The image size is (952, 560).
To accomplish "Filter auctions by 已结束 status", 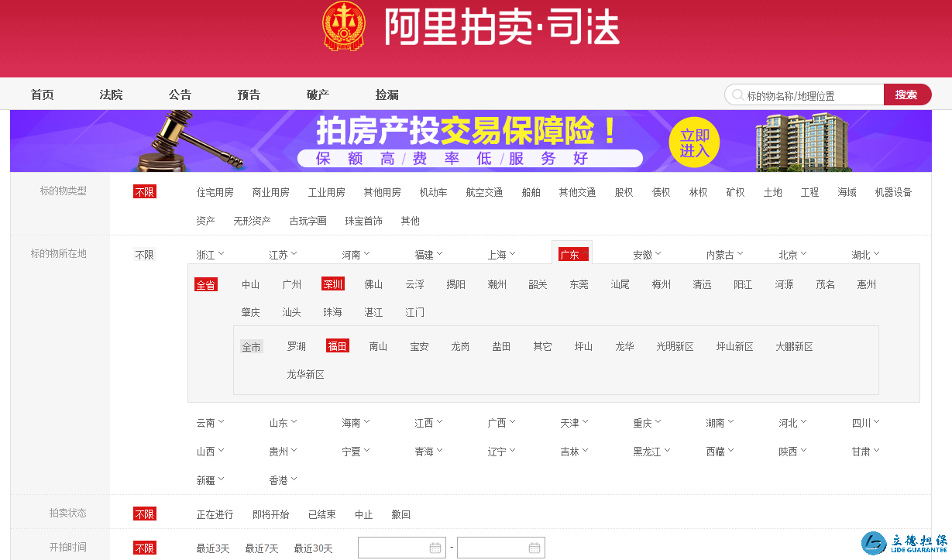I will pyautogui.click(x=322, y=514).
